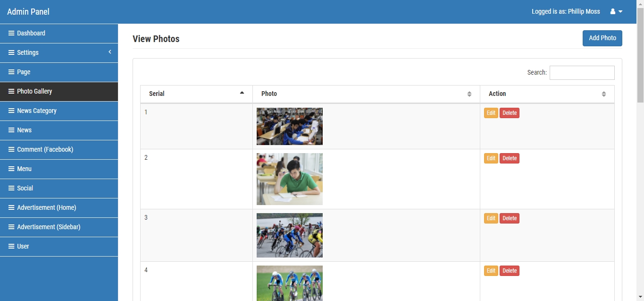Screen dimensions: 644x301
Task: Sort table by Serial column arrow
Action: coord(242,93)
